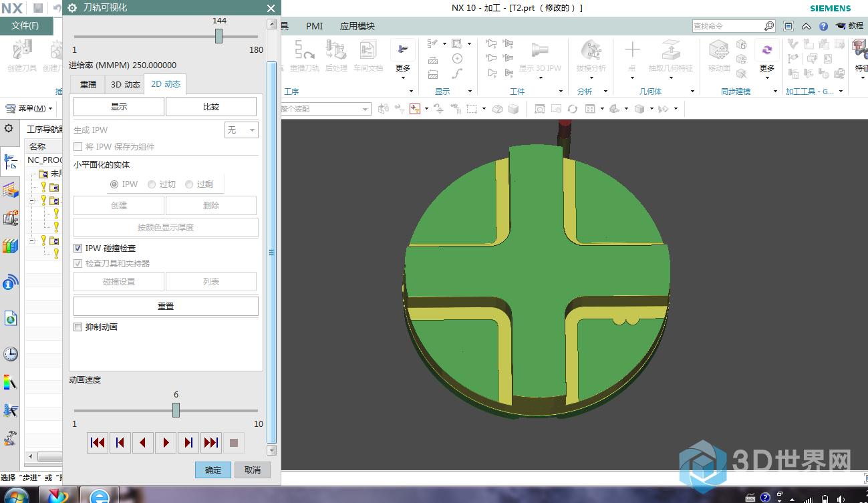Screen dimensions: 868x503
Task: Click the 点 Point icon
Action: point(632,55)
